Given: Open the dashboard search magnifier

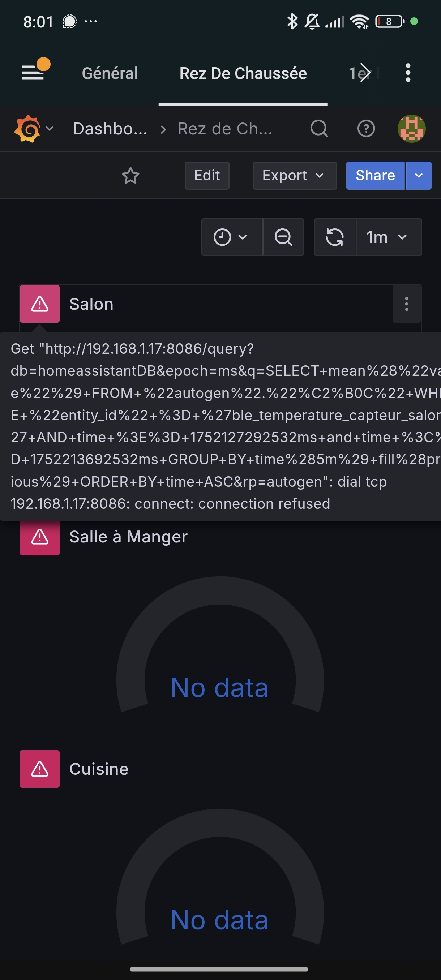Looking at the screenshot, I should 319,129.
